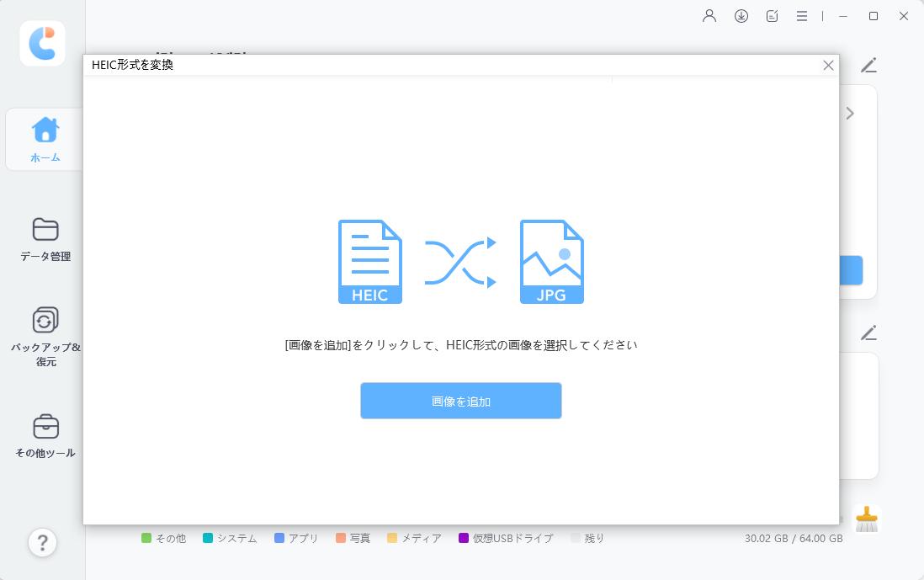Select the ホーム tab in the sidebar
The width and height of the screenshot is (924, 580).
[x=44, y=139]
